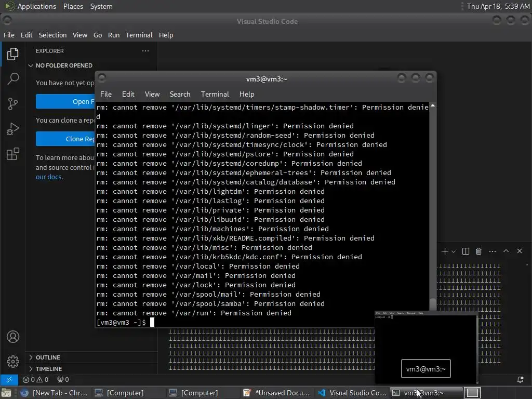Click the ports forwarded indicator in status bar
532x399 pixels.
tap(63, 379)
